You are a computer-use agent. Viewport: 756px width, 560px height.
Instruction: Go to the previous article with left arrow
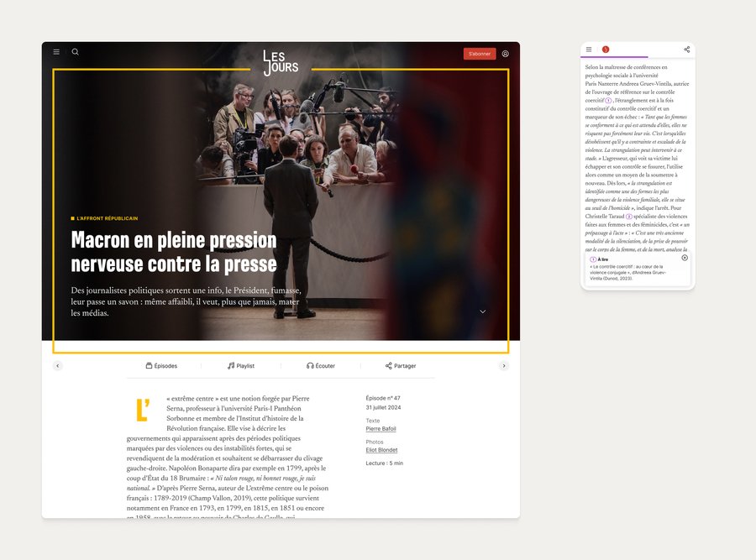58,366
